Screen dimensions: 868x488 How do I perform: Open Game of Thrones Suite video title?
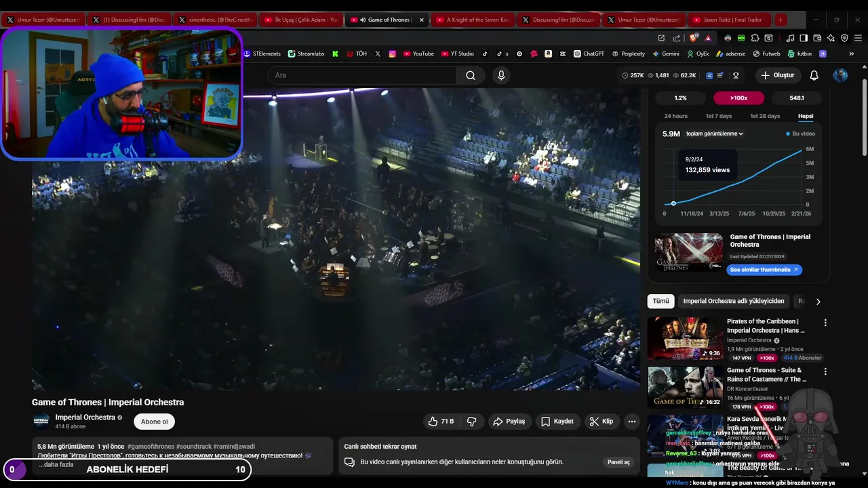tap(766, 375)
